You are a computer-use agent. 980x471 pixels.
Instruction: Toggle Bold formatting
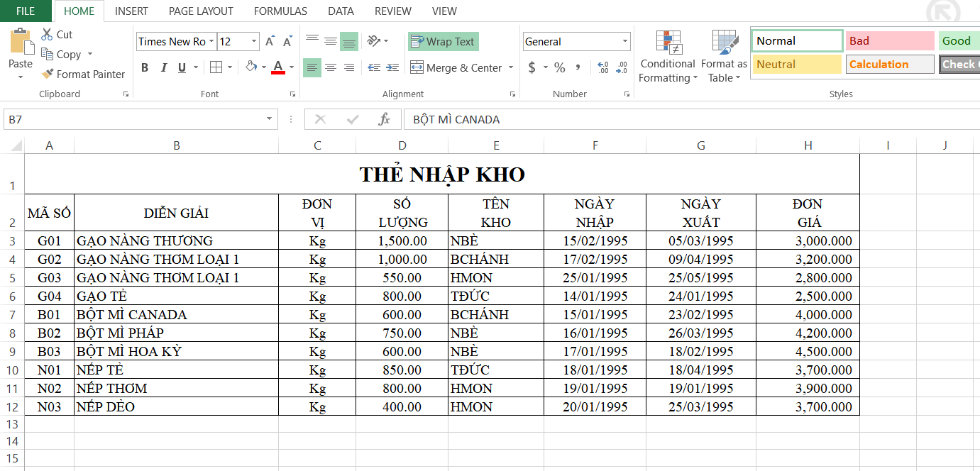click(145, 67)
